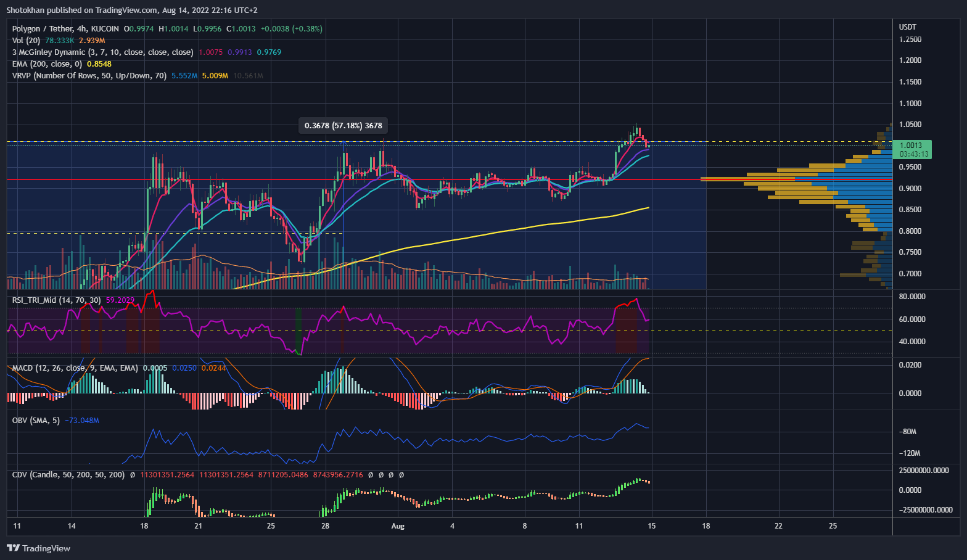Click the CDV scale value 25000000.0000
The width and height of the screenshot is (967, 560).
[923, 471]
